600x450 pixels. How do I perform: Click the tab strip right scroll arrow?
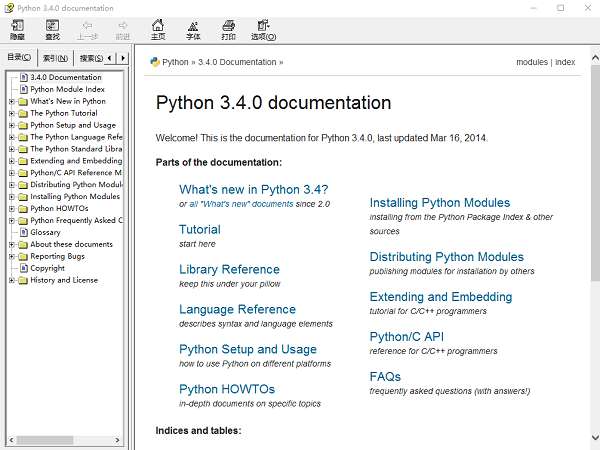123,58
